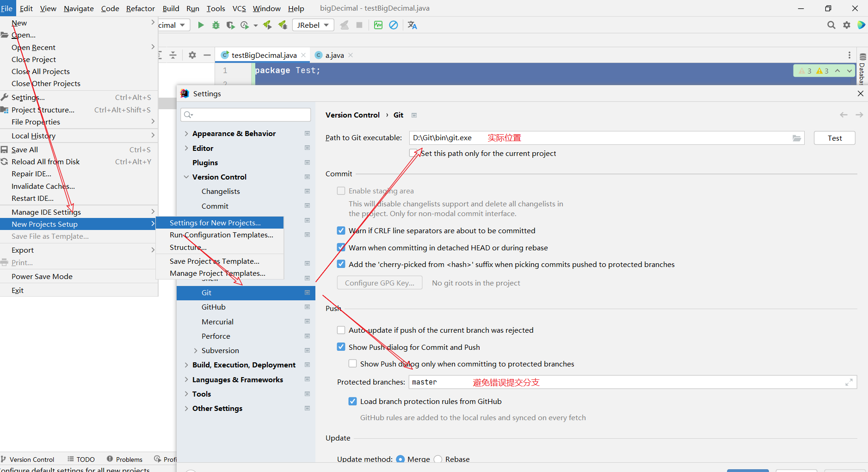The image size is (868, 472).
Task: Select Rebase update method
Action: click(x=438, y=459)
